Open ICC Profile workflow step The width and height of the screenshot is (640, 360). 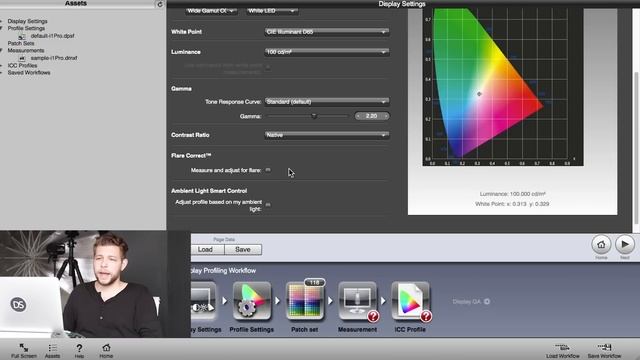click(x=411, y=301)
